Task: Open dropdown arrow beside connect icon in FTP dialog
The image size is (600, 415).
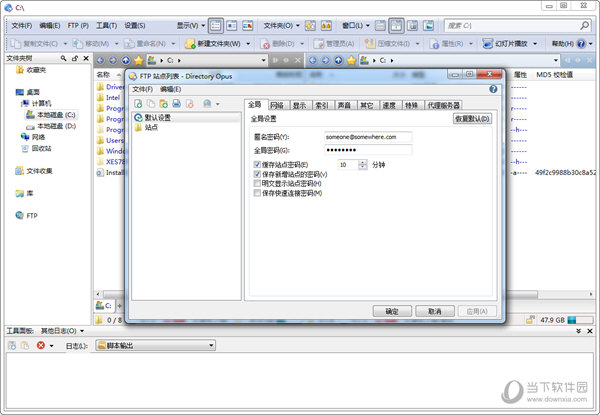Action: [218, 104]
